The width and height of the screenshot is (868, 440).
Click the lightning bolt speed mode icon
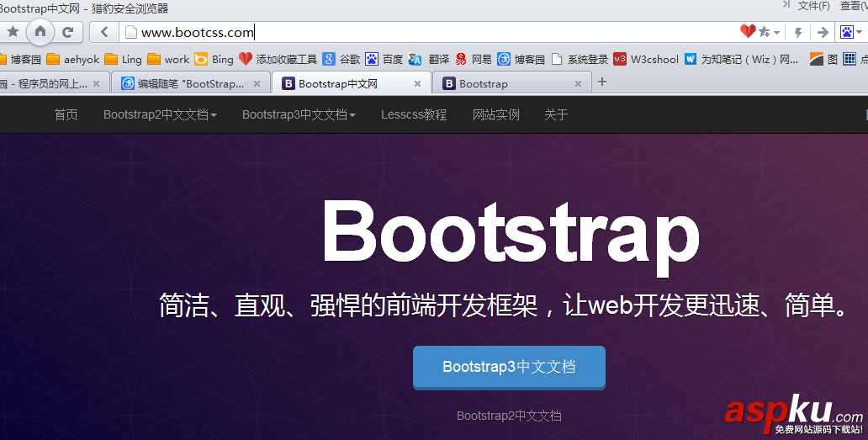[x=798, y=32]
